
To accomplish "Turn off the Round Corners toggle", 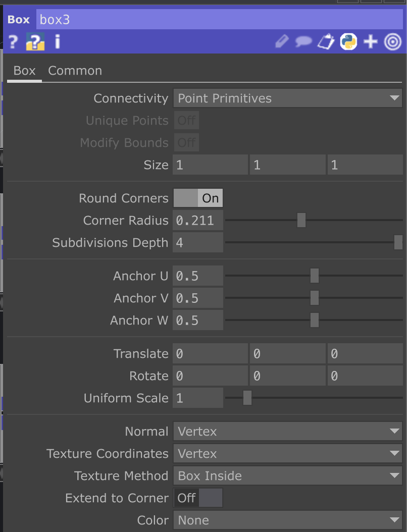I will [x=198, y=198].
